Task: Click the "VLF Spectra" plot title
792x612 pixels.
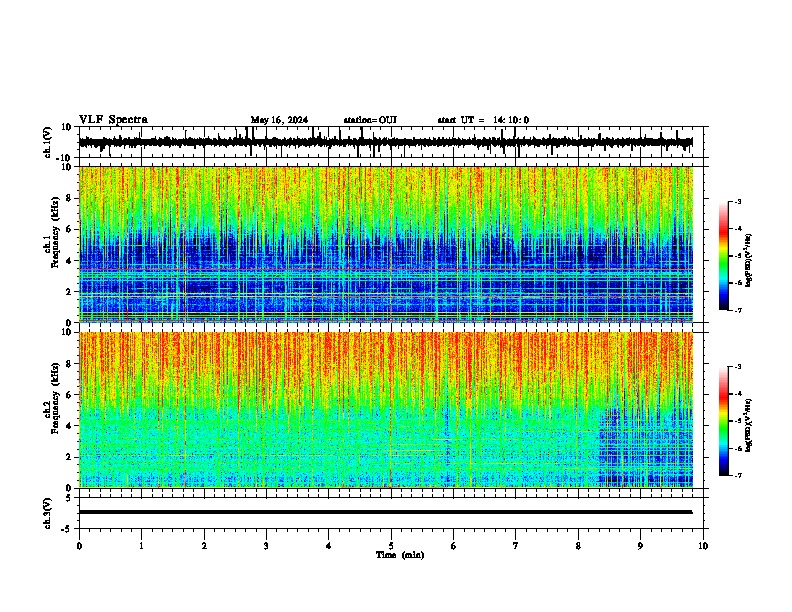Action: pos(113,120)
